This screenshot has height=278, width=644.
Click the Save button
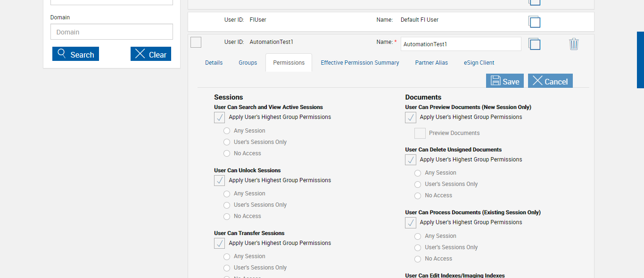[x=505, y=81]
